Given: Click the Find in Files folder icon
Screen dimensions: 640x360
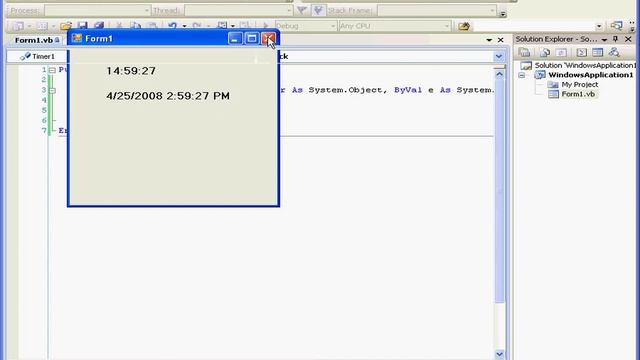Looking at the screenshot, I should [464, 26].
